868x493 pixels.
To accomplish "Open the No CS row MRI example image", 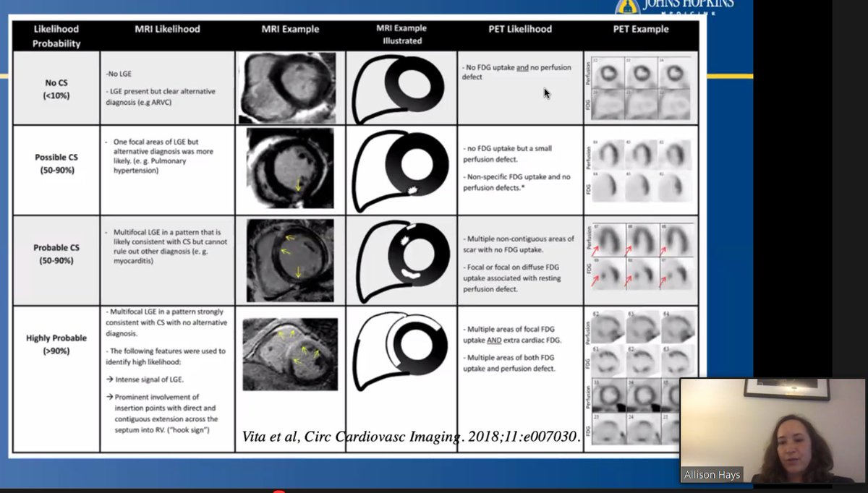I will 287,87.
